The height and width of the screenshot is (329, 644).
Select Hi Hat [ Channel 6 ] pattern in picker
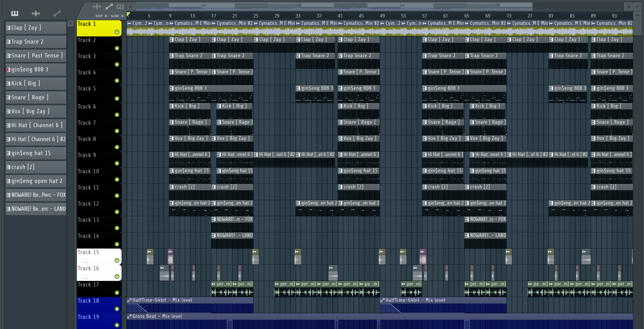(36, 125)
